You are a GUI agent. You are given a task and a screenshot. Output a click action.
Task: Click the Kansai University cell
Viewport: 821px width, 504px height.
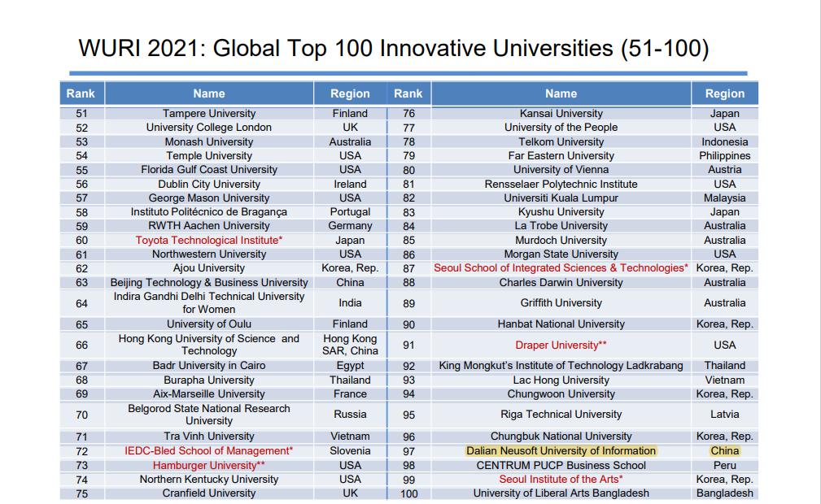[x=561, y=113]
